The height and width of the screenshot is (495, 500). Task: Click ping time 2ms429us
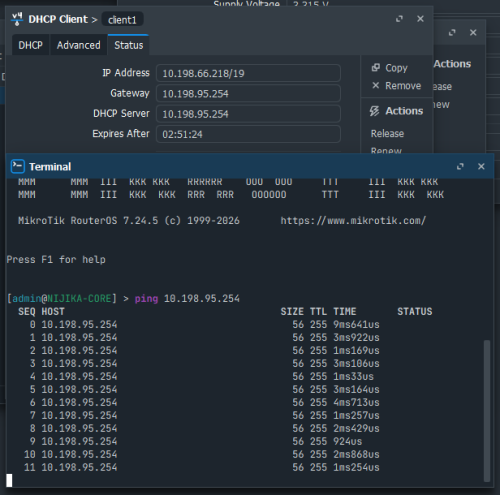pyautogui.click(x=356, y=429)
